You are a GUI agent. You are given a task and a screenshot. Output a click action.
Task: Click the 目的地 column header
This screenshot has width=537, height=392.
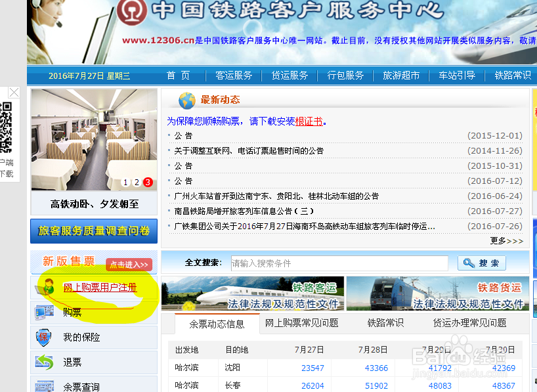coord(236,350)
